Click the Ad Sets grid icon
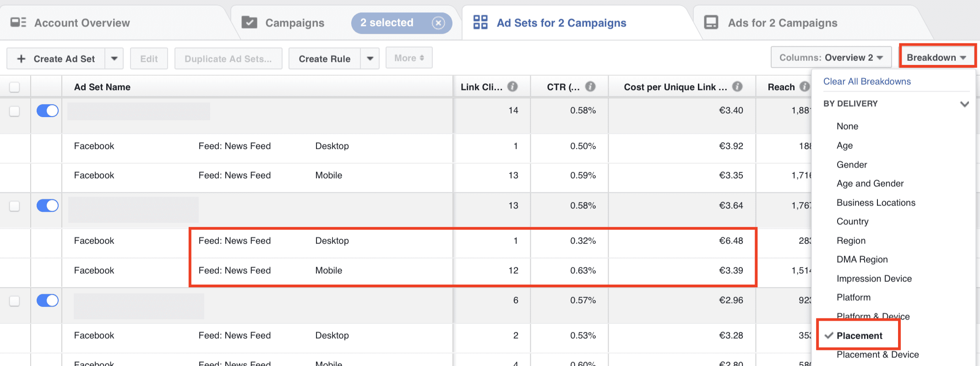 pyautogui.click(x=480, y=22)
